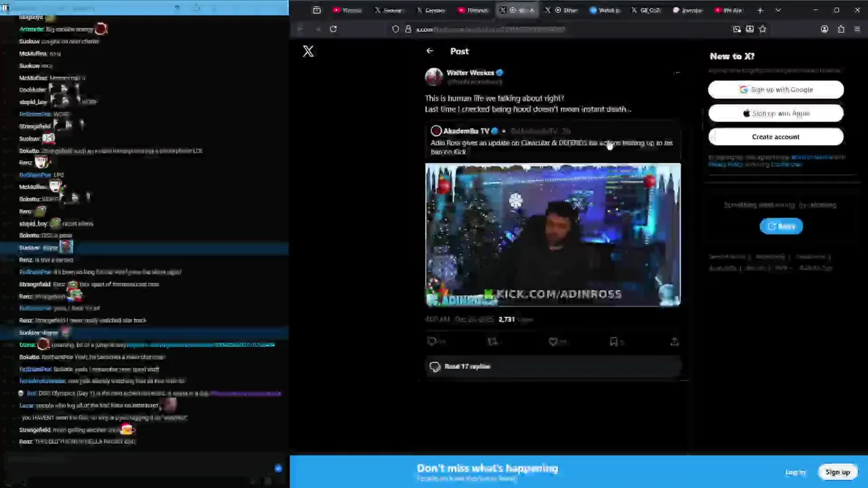Screen dimensions: 868x488
Task: Open the Privacy Policy link
Action: [x=725, y=165]
